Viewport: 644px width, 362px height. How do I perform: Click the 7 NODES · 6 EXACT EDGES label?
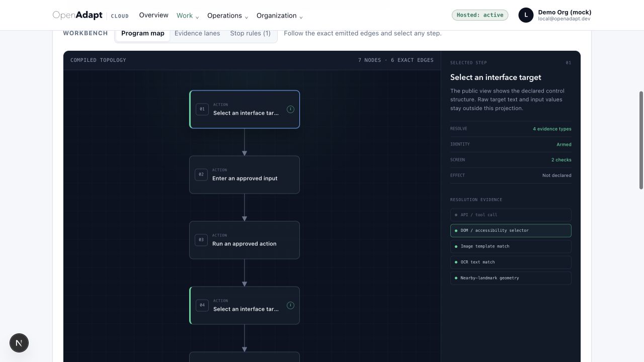click(x=396, y=60)
